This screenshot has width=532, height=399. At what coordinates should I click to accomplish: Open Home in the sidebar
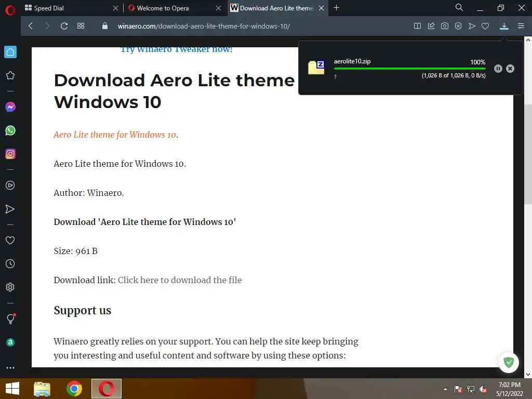coord(10,52)
